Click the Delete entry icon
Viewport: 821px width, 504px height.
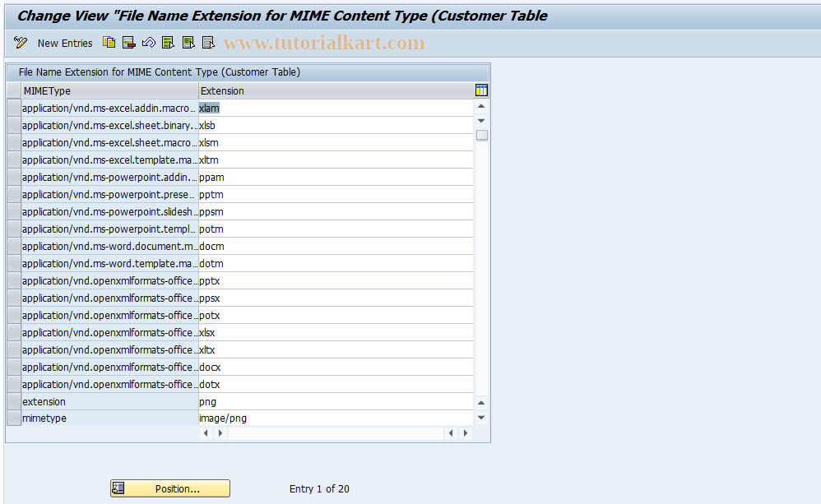(x=129, y=43)
